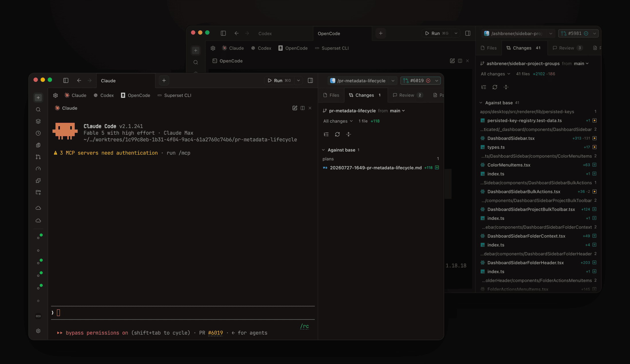Open persisted-key-registry.test-data.ts file
Screen dimensions: 630x364
[x=524, y=120]
